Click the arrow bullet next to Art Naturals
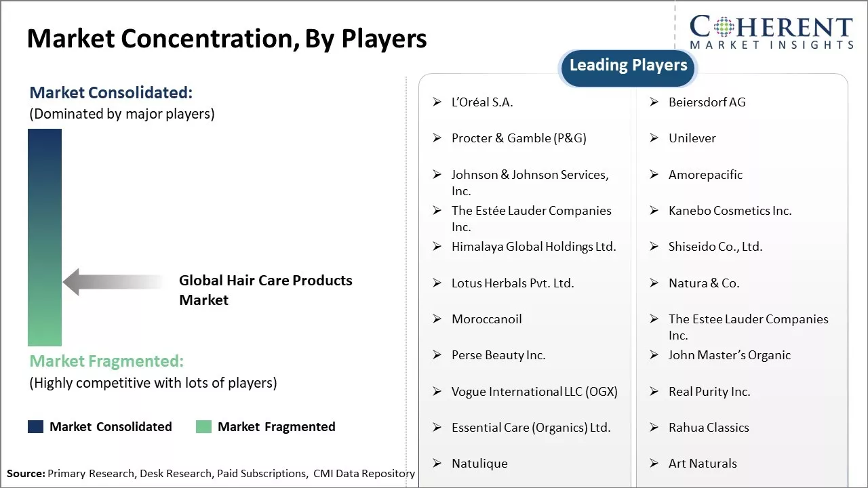This screenshot has height=488, width=868. pyautogui.click(x=654, y=464)
